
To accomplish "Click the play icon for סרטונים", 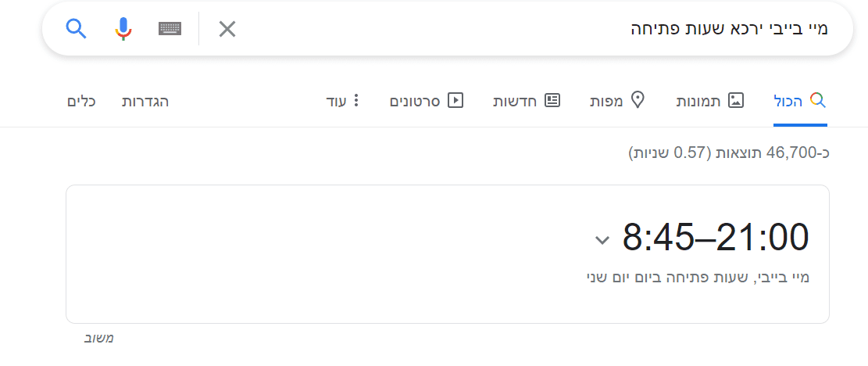I will point(455,101).
